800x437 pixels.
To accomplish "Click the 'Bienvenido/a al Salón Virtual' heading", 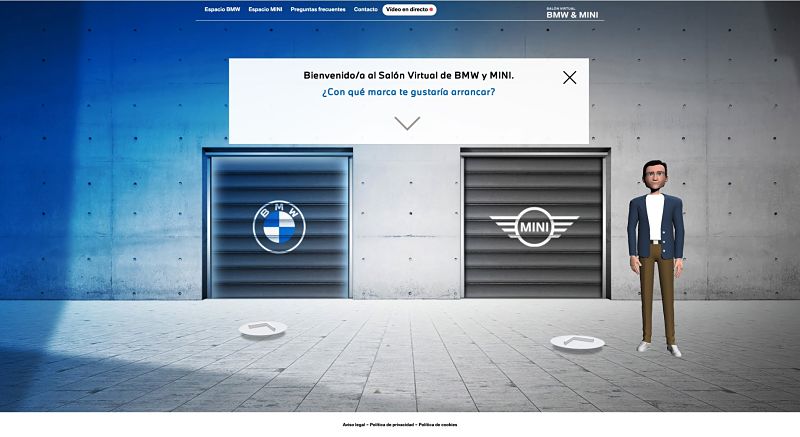I will (x=409, y=75).
